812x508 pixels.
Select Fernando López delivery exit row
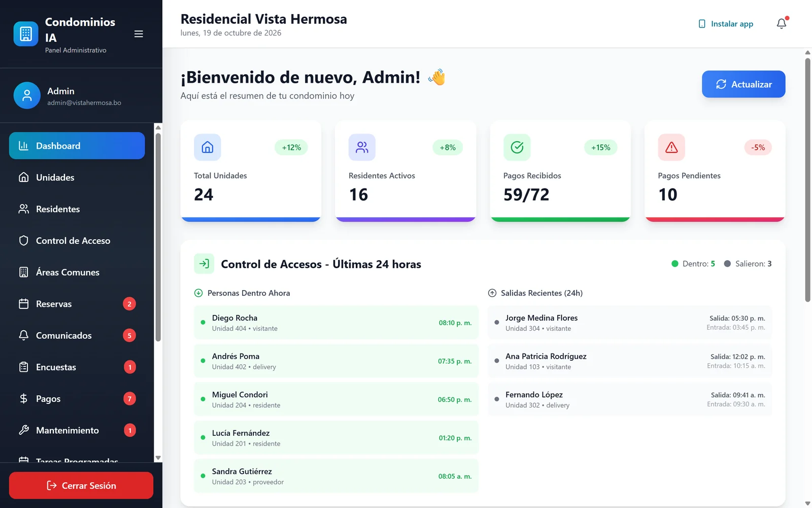(630, 399)
